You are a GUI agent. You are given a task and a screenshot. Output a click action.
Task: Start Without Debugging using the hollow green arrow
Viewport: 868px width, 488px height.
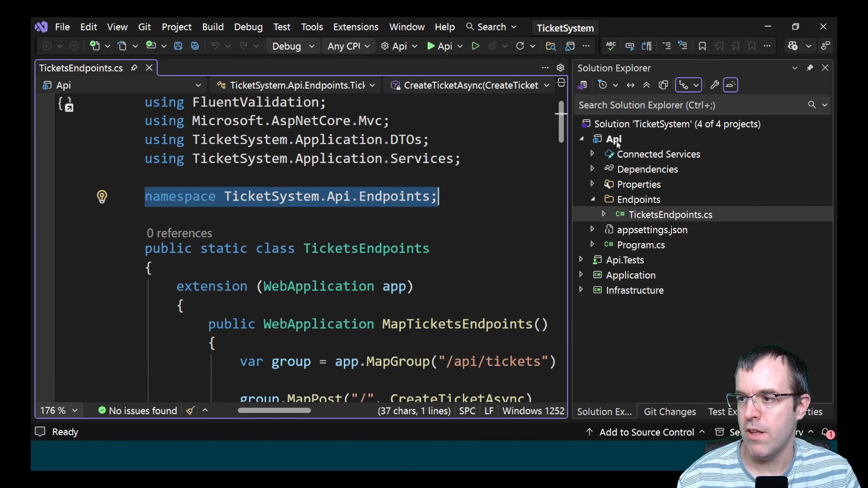(x=475, y=46)
